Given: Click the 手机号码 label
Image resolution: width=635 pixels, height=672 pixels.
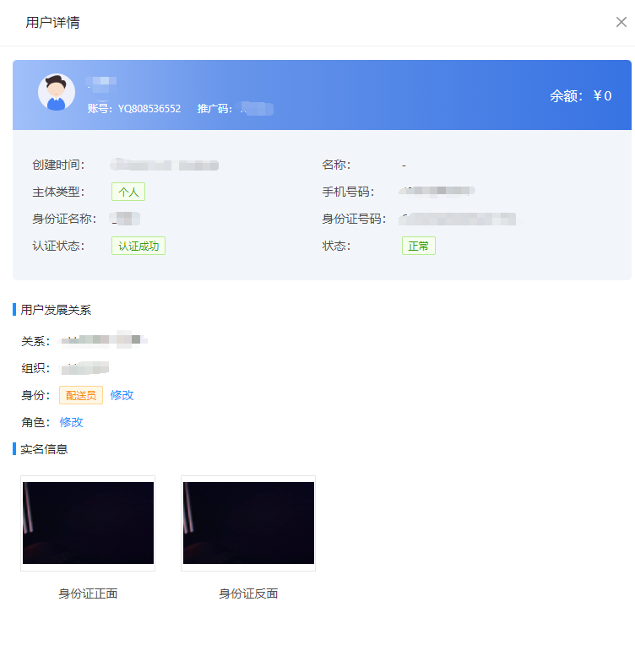Looking at the screenshot, I should tap(348, 192).
